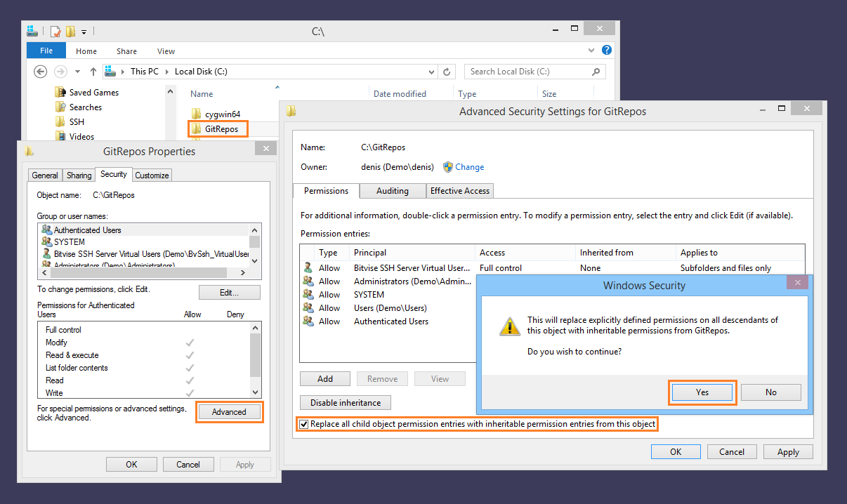
Task: Open Explorer help with the question mark icon
Action: point(607,51)
